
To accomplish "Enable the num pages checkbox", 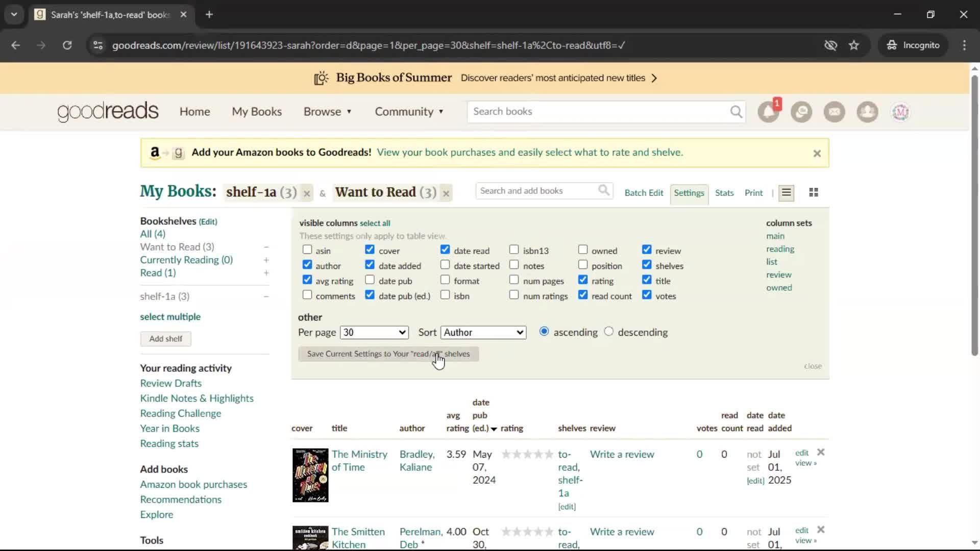I will coord(514,280).
